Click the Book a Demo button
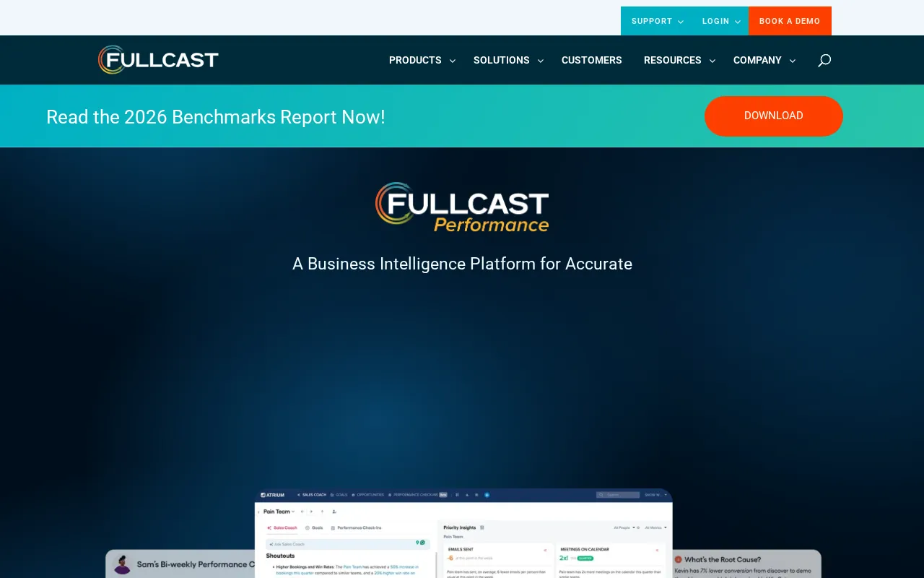Screen dimensions: 924x578 click(x=790, y=21)
